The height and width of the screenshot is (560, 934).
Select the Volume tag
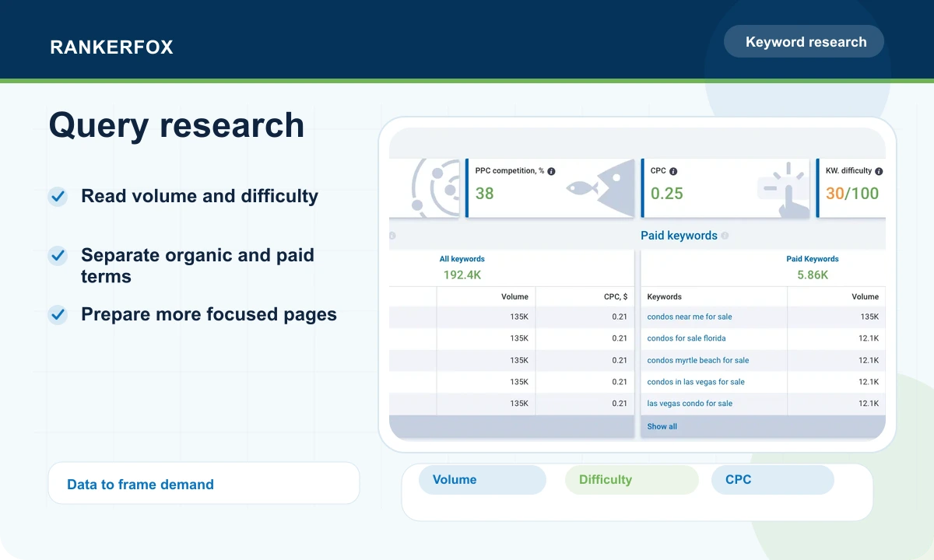(483, 480)
